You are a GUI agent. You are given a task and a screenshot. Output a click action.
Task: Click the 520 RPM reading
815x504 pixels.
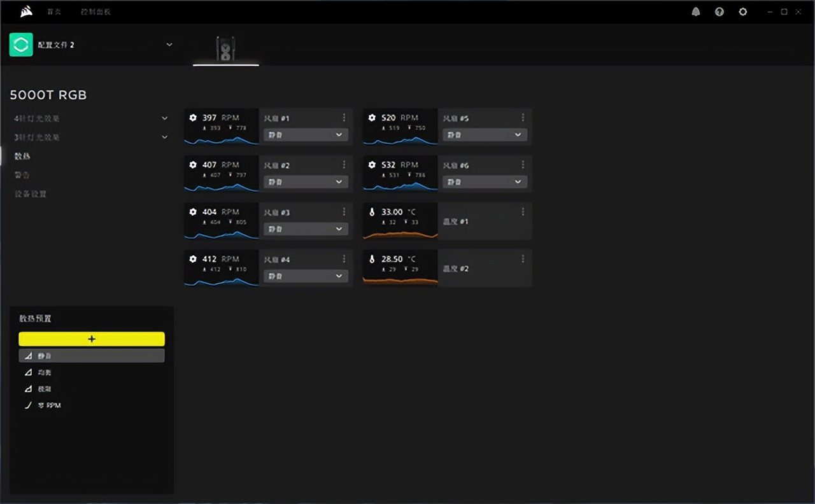pos(400,118)
